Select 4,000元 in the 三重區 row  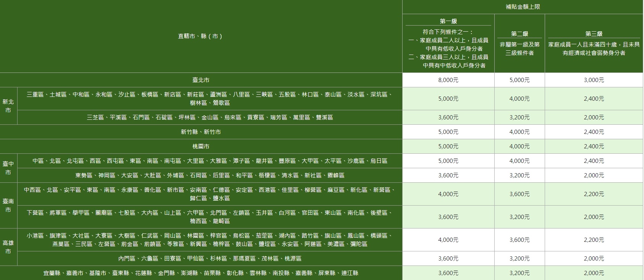[x=519, y=99]
